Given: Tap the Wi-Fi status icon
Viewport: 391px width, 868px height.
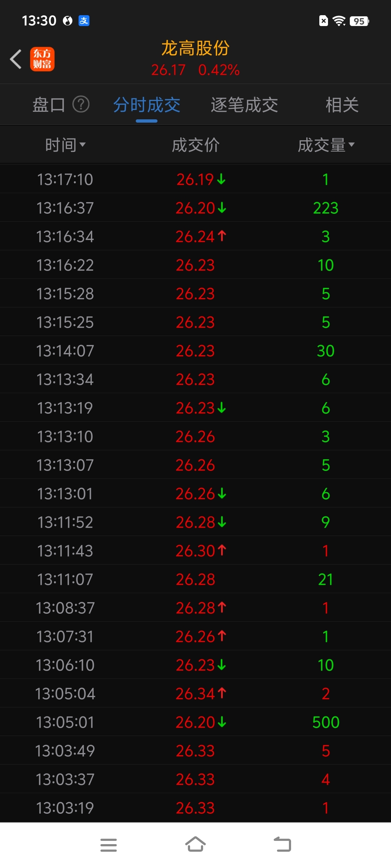Looking at the screenshot, I should pyautogui.click(x=339, y=21).
